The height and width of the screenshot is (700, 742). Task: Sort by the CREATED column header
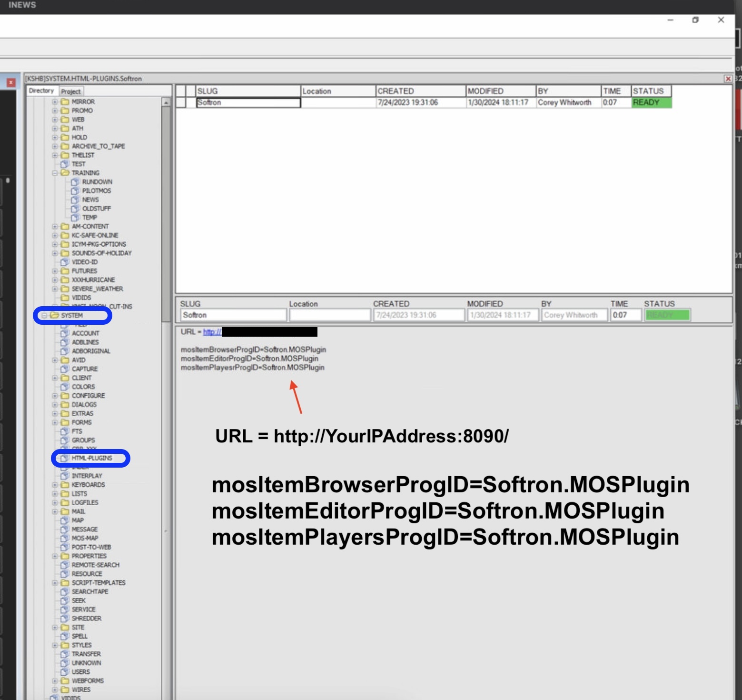pyautogui.click(x=421, y=91)
